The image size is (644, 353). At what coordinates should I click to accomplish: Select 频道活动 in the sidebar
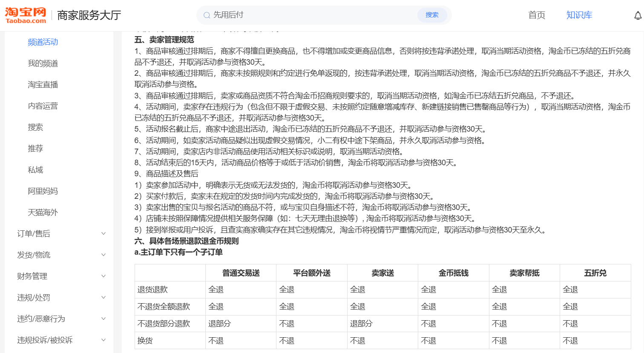point(43,42)
